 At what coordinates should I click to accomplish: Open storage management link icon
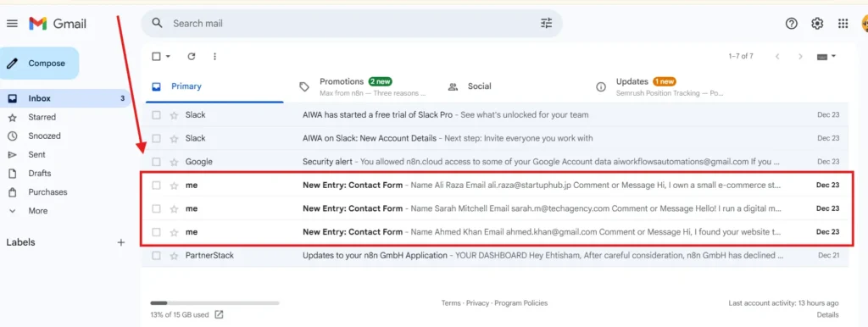click(219, 315)
